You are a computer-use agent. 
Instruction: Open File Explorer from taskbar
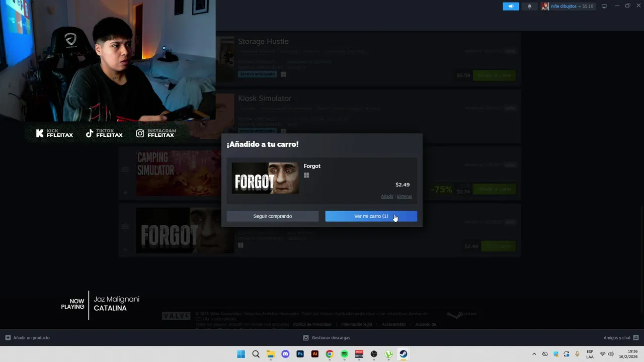click(271, 354)
